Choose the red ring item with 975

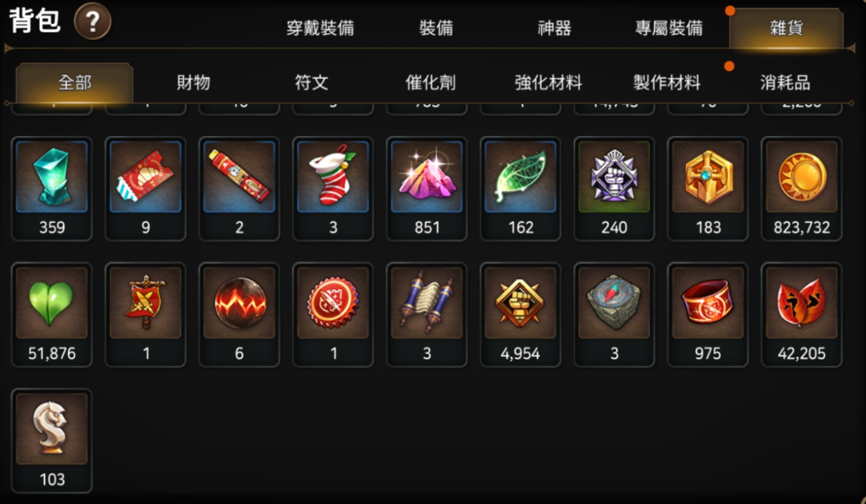point(708,315)
